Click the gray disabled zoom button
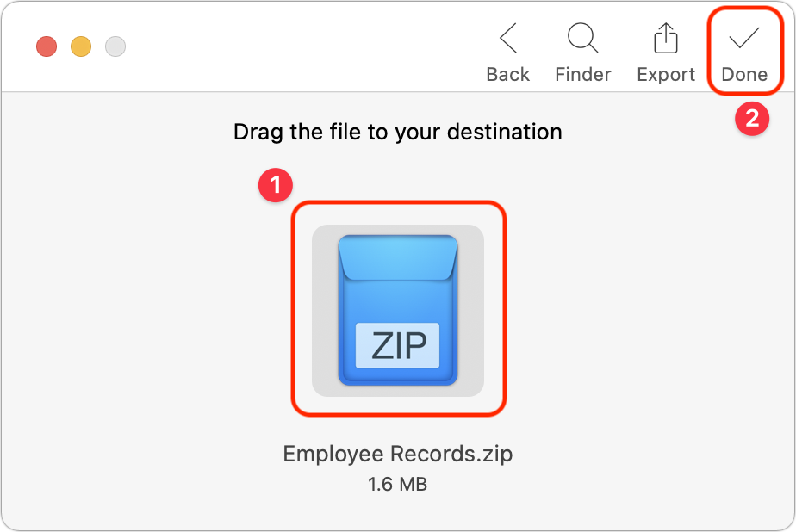 coord(115,46)
